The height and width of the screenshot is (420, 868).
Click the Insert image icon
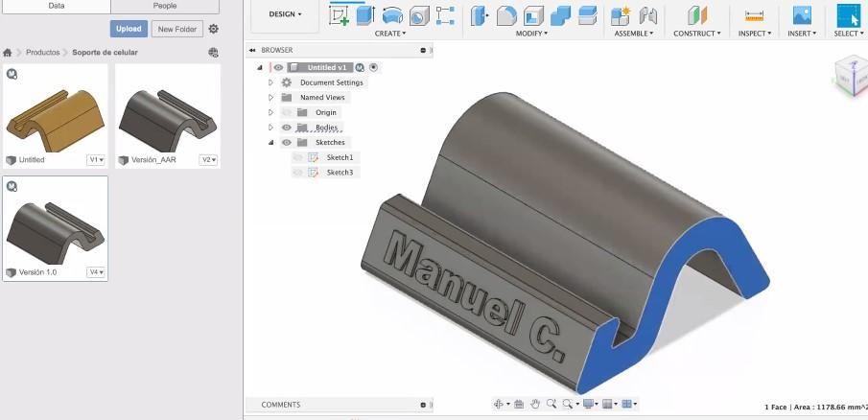[802, 15]
